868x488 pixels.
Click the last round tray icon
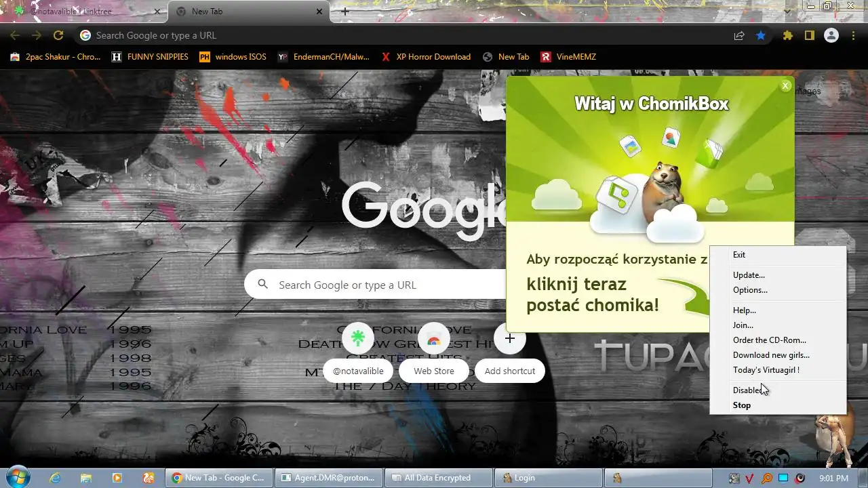pyautogui.click(x=800, y=479)
